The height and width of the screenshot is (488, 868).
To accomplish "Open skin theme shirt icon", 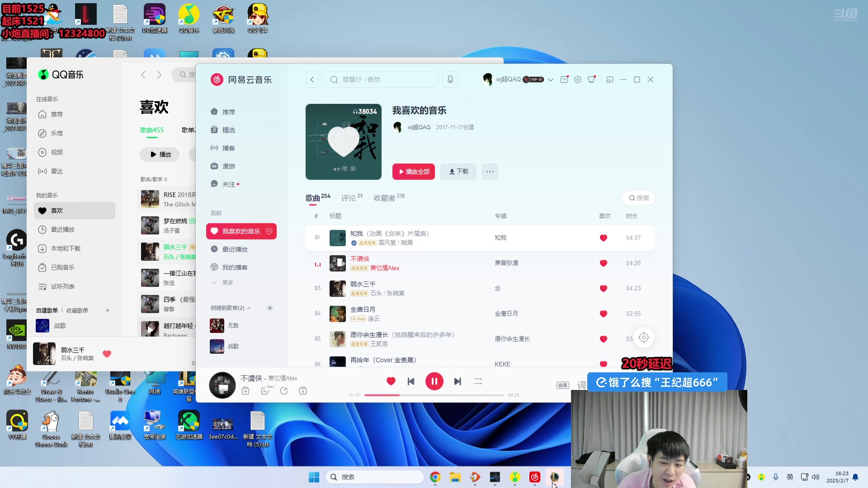I will [591, 80].
